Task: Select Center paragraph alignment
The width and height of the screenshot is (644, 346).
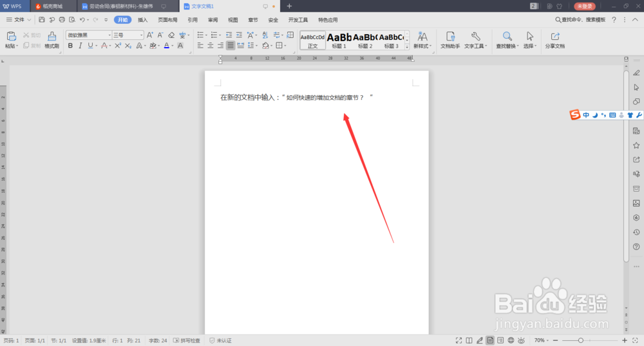Action: (x=211, y=46)
